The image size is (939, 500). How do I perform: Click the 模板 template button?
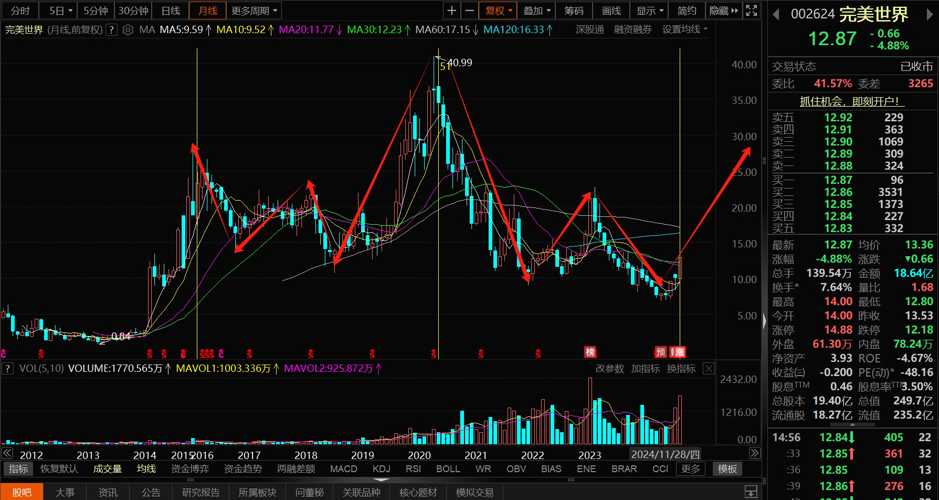[728, 469]
